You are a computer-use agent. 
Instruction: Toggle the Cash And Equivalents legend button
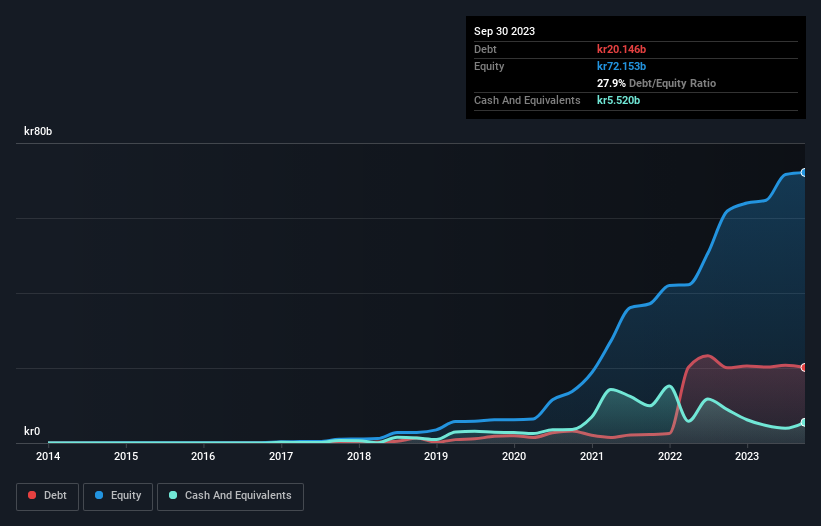point(230,496)
